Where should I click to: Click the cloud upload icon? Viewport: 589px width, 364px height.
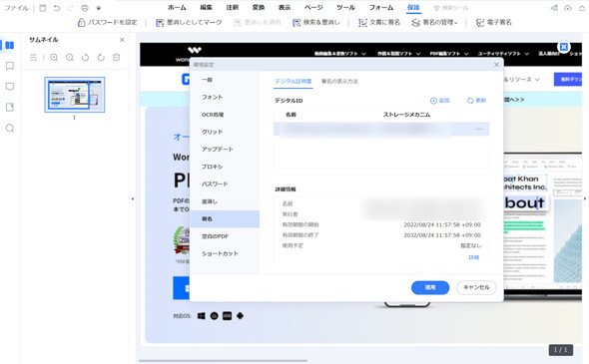pyautogui.click(x=568, y=8)
